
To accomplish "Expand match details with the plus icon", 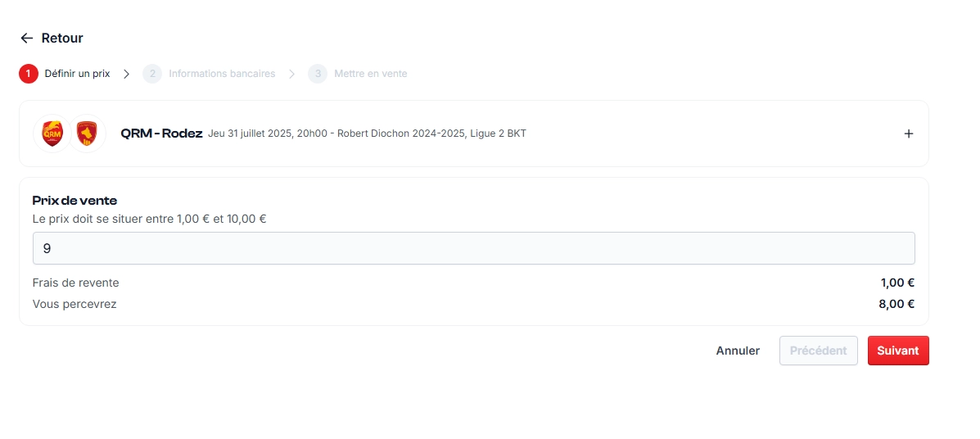I will 909,134.
